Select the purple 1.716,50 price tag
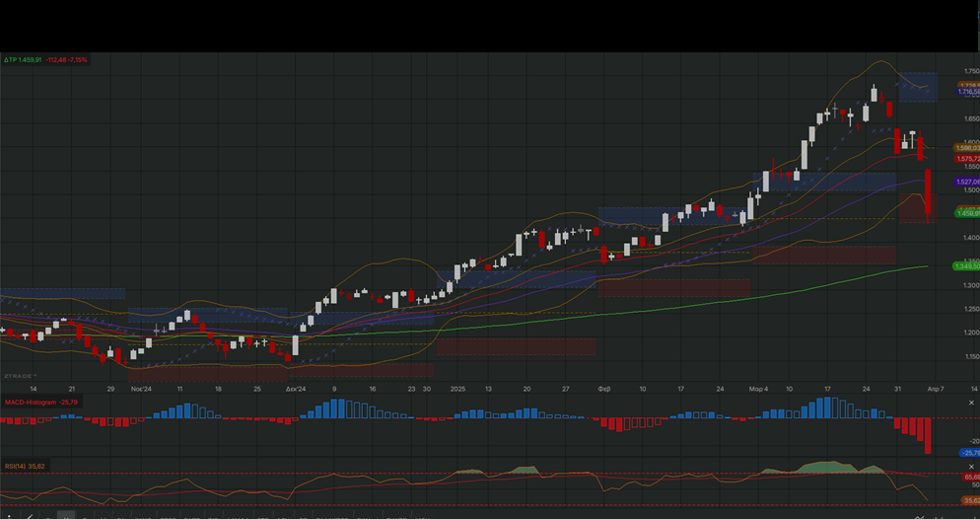980x519 pixels. click(968, 92)
